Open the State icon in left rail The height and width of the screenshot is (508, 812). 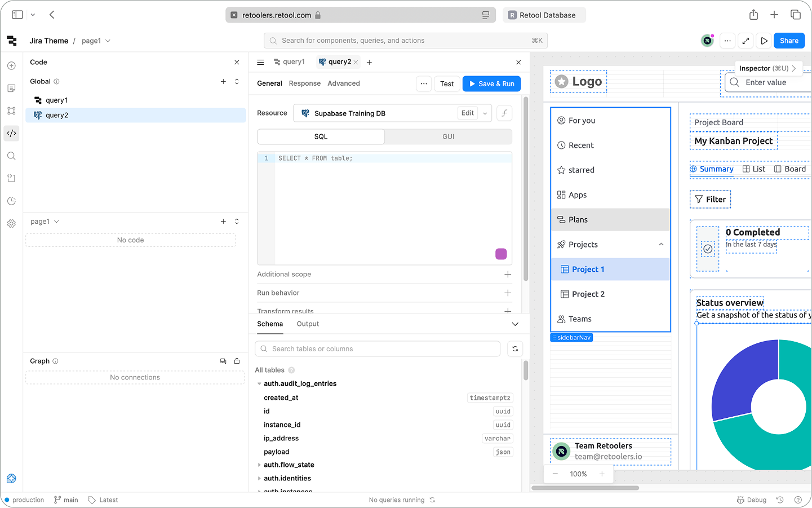pos(11,178)
